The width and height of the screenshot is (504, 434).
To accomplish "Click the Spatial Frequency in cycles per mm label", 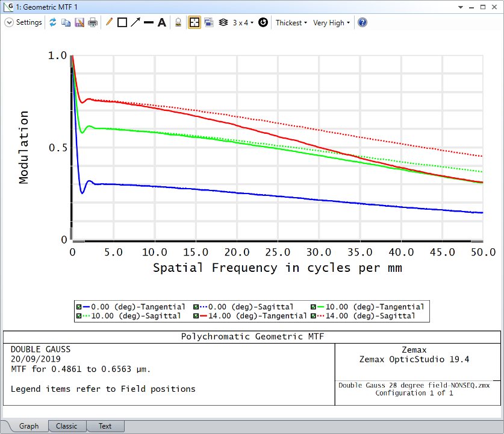I will 278,268.
